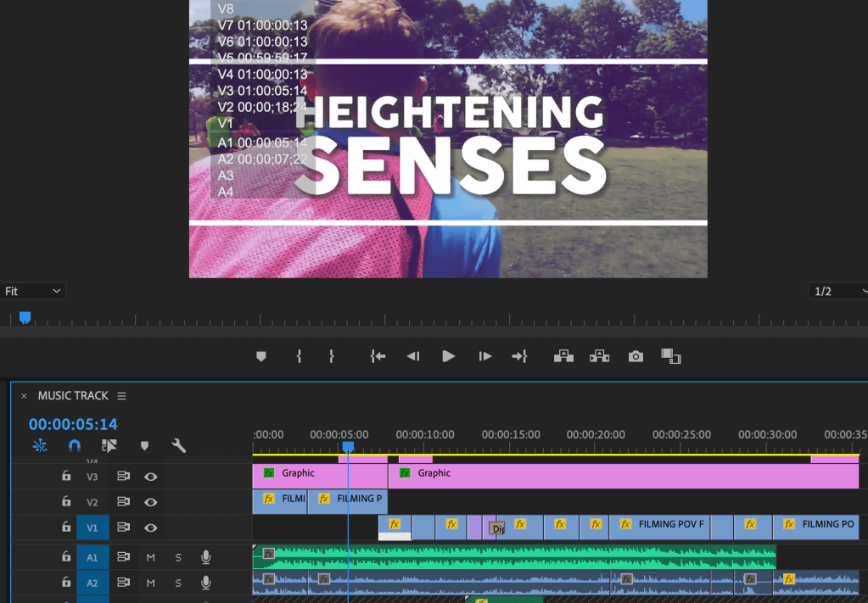
Task: Open the Comparison View button
Action: click(671, 357)
